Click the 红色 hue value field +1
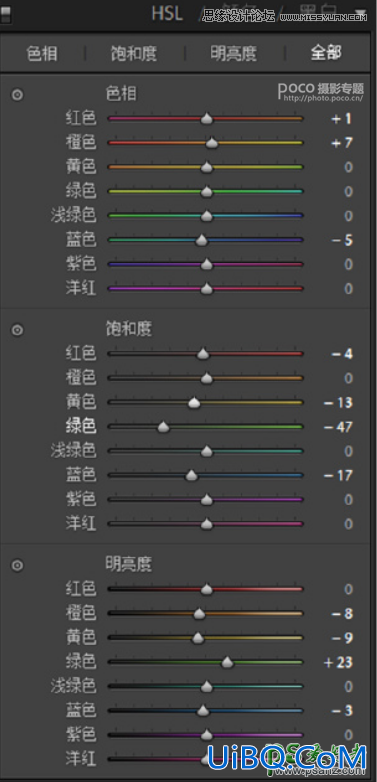 pos(340,119)
